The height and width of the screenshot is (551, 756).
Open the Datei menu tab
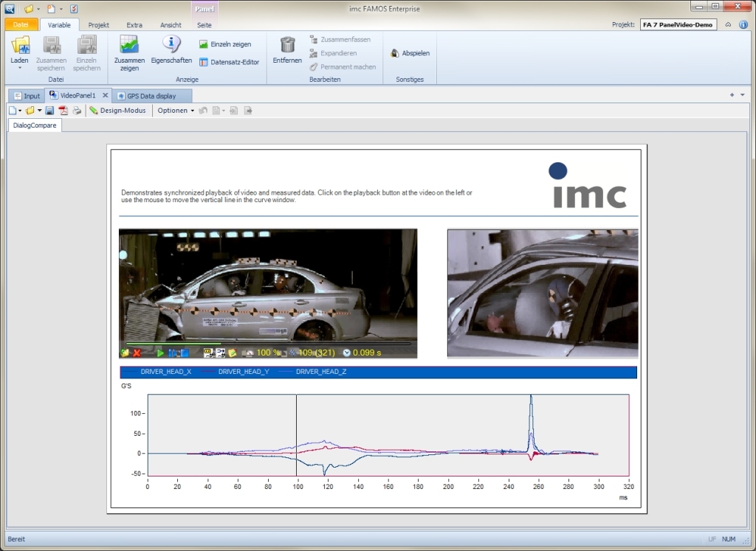pyautogui.click(x=21, y=24)
